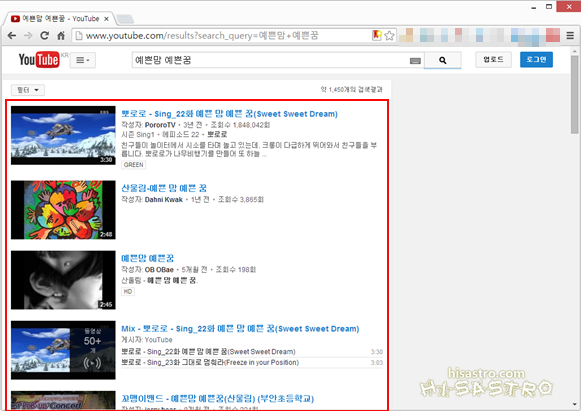Open the black-and-white face thumbnail (2:45)
The height and width of the screenshot is (411, 581).
[63, 280]
